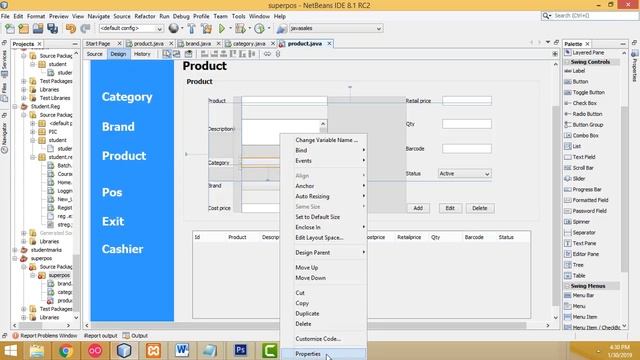
Task: Click the Profile Project clock icon
Action: coord(259,29)
